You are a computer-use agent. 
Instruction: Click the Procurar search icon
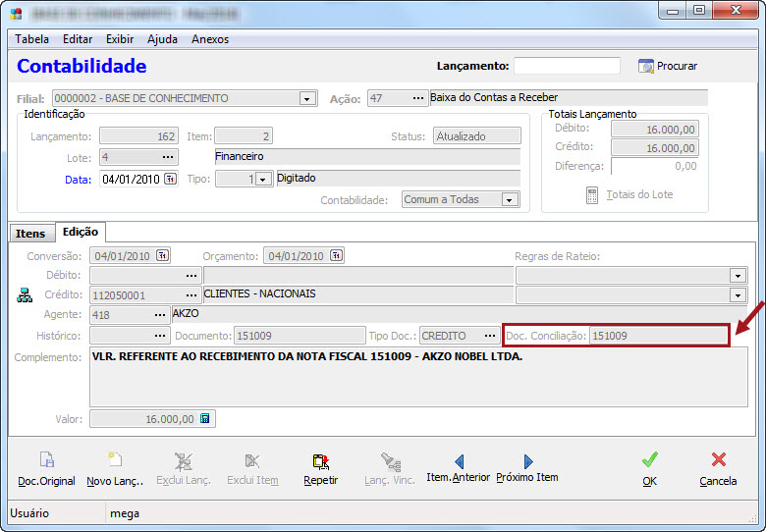pyautogui.click(x=646, y=66)
